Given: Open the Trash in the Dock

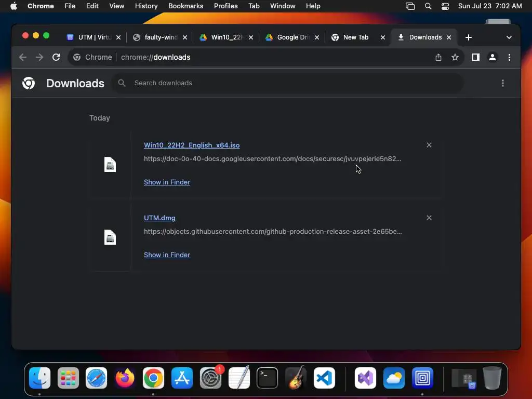Looking at the screenshot, I should pos(492,378).
